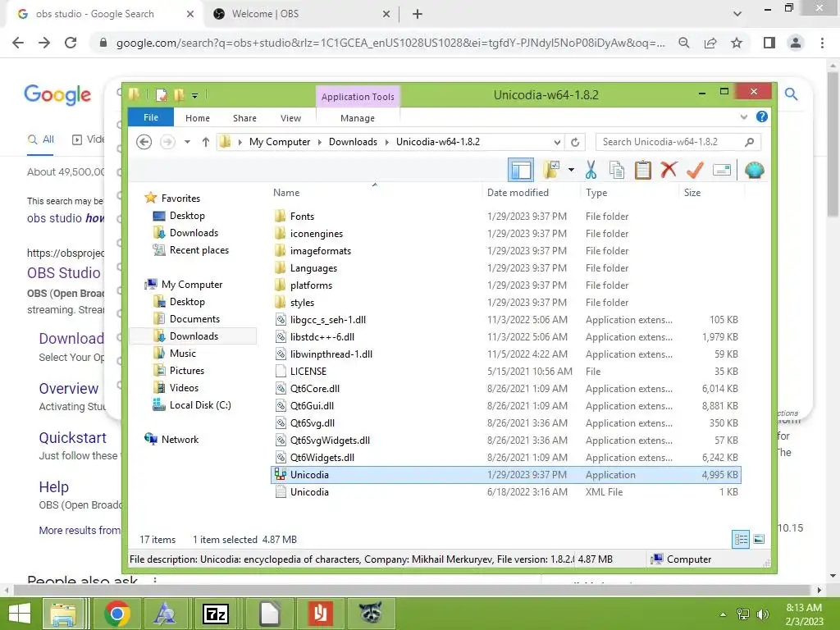Switch to the Welcome | OBS Chrome tab

[300, 14]
